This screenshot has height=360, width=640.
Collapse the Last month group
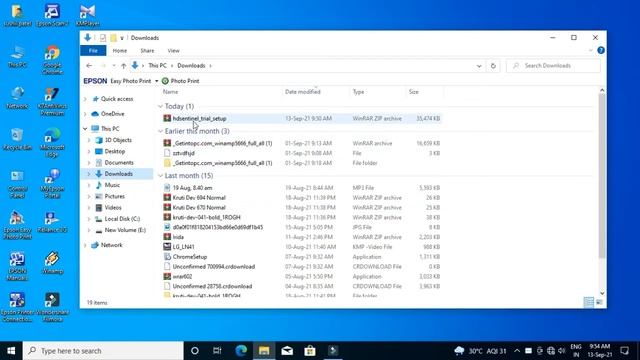pos(160,176)
